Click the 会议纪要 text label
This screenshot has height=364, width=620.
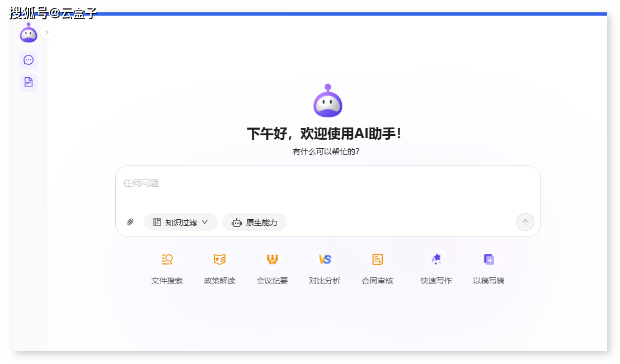pos(272,281)
